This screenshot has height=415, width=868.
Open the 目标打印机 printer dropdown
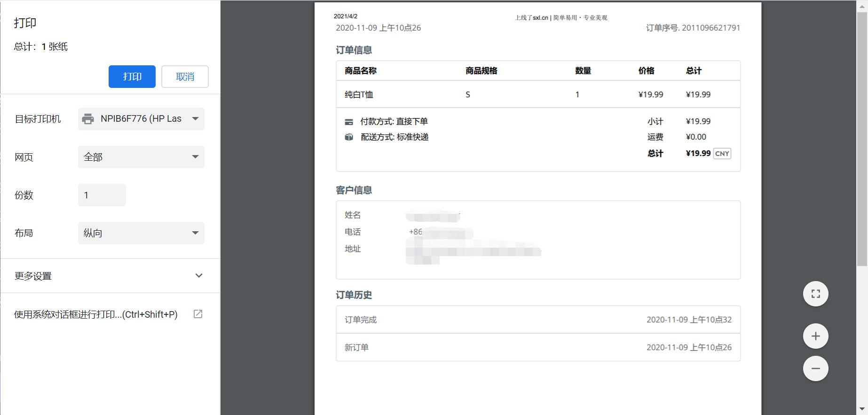coord(141,119)
